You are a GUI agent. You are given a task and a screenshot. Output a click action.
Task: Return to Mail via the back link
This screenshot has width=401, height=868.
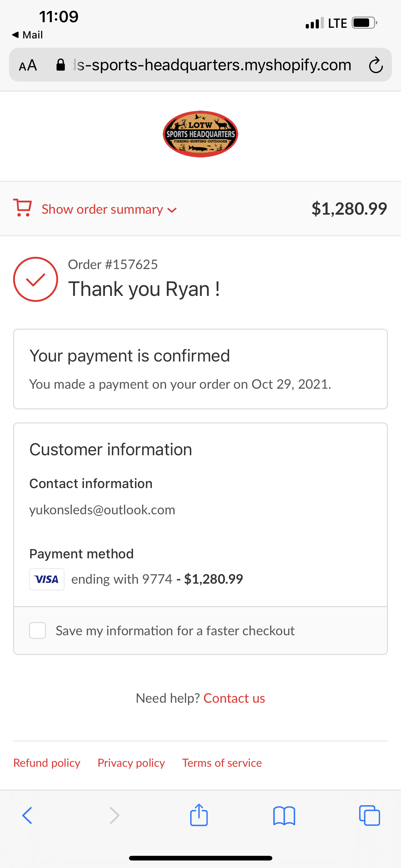point(27,35)
